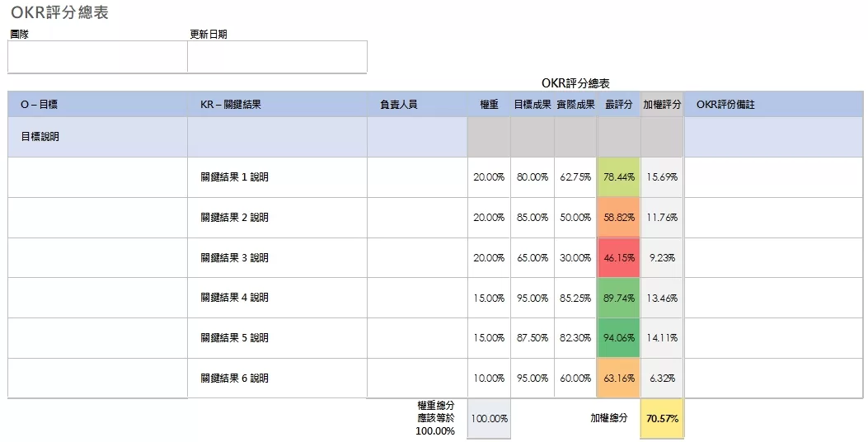Select the yellow 70.57% weighted total cell
Image resolution: width=868 pixels, height=442 pixels.
[x=662, y=419]
